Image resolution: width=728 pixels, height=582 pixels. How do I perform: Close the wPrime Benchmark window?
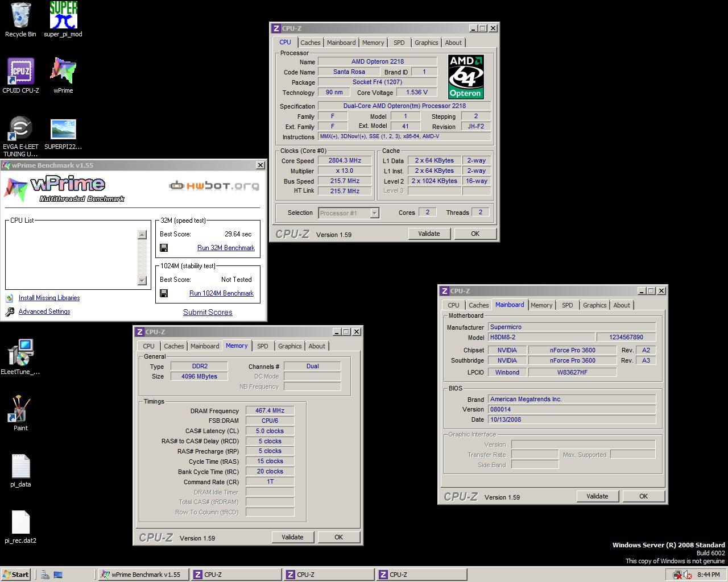[x=260, y=165]
